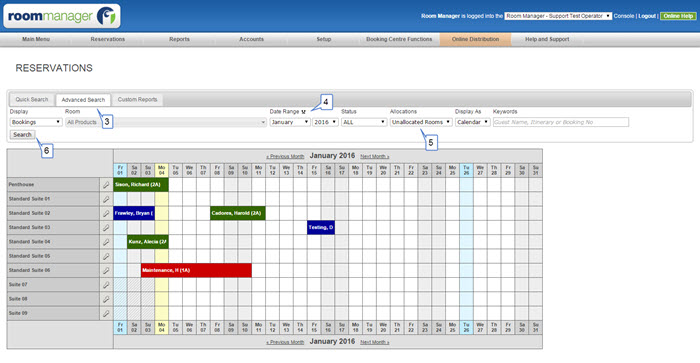Open the Main Menu item

(x=36, y=39)
